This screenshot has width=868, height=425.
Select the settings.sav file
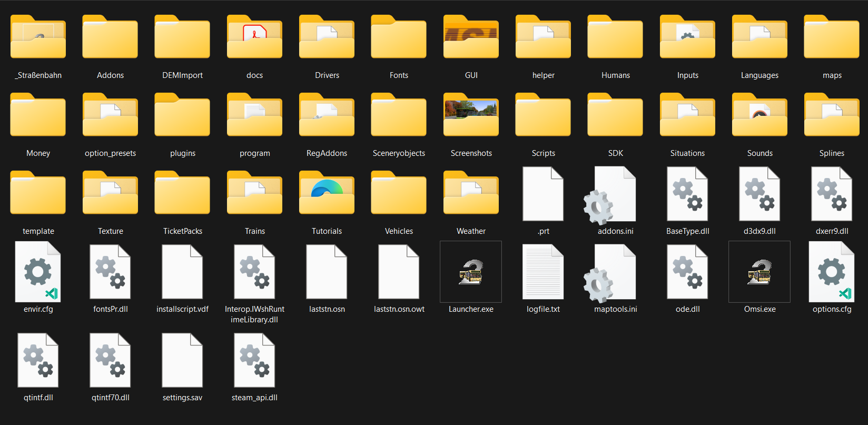182,361
